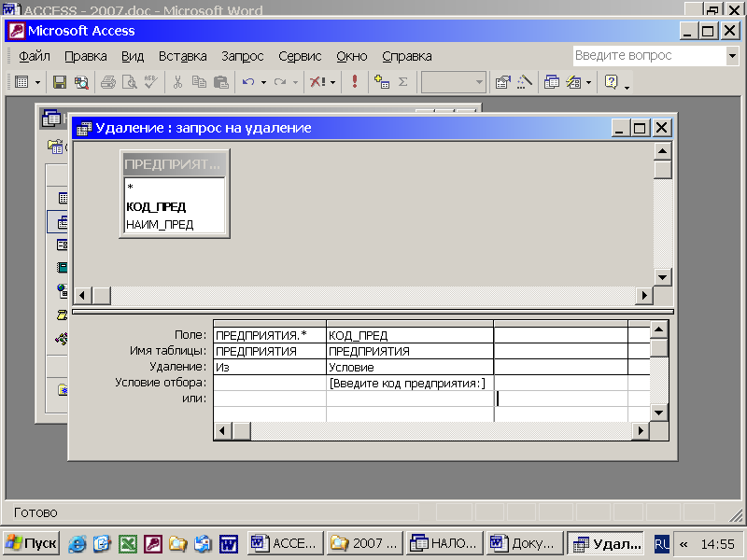Image resolution: width=747 pixels, height=560 pixels.
Task: Click the 'Условие' cell in Удаление row
Action: 410,367
